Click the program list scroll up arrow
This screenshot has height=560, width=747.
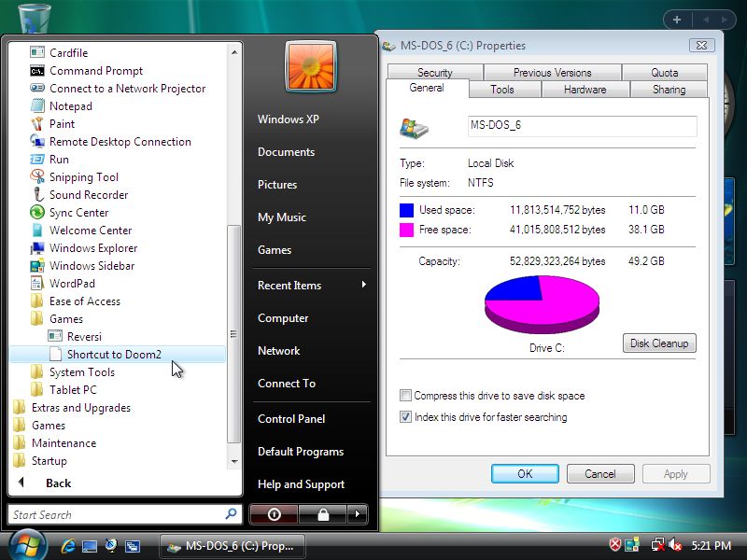pyautogui.click(x=234, y=52)
